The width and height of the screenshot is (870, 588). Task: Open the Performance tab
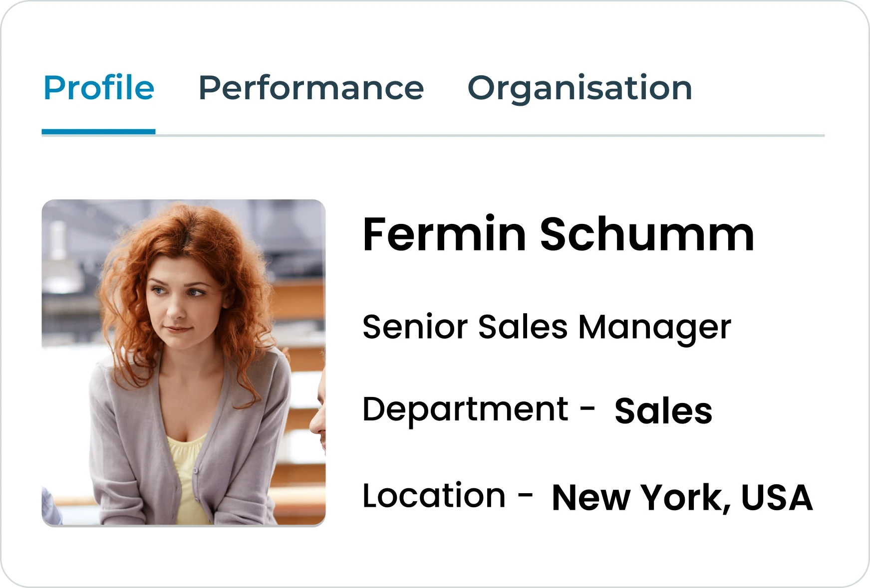click(311, 88)
